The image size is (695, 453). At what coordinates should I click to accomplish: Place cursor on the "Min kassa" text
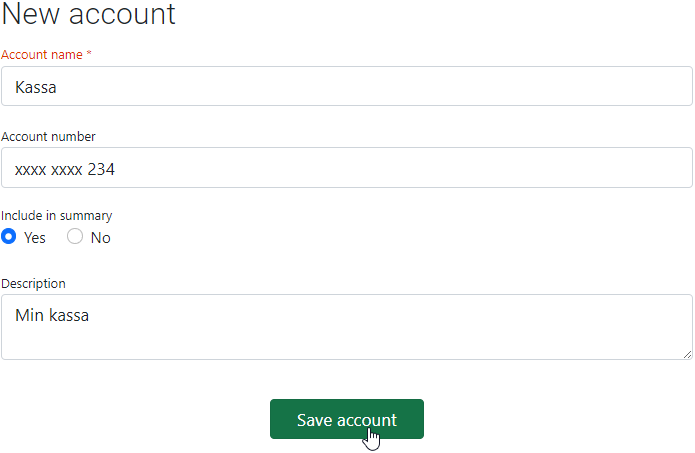coord(52,316)
